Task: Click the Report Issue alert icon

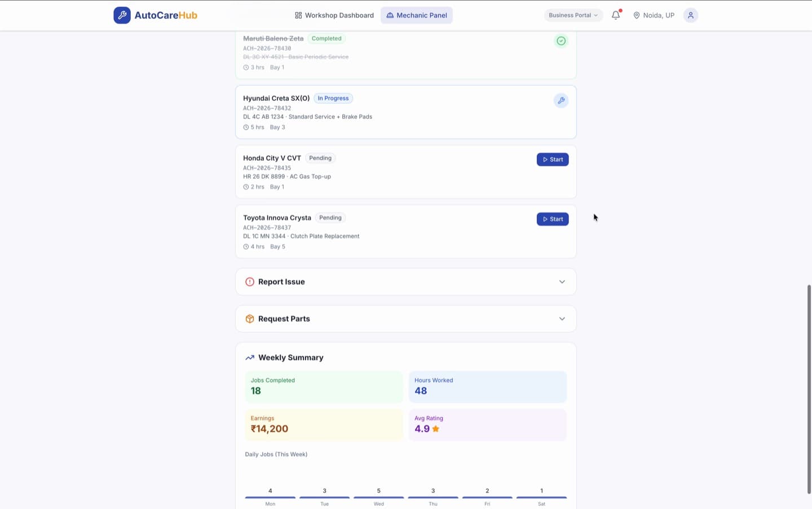Action: (x=249, y=282)
